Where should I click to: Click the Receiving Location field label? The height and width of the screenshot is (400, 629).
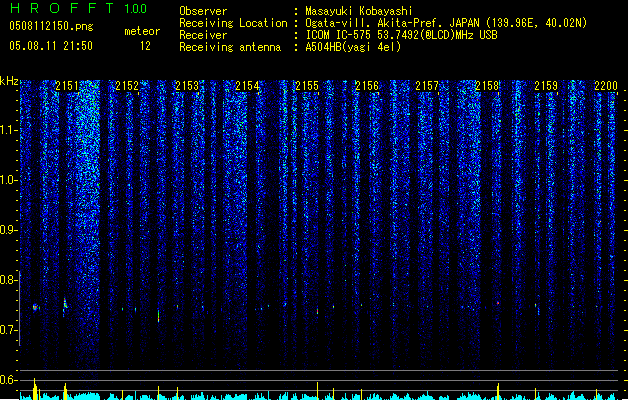click(233, 23)
